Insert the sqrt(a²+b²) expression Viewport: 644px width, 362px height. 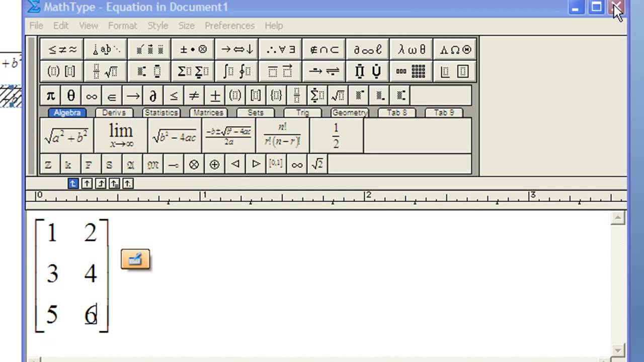66,136
